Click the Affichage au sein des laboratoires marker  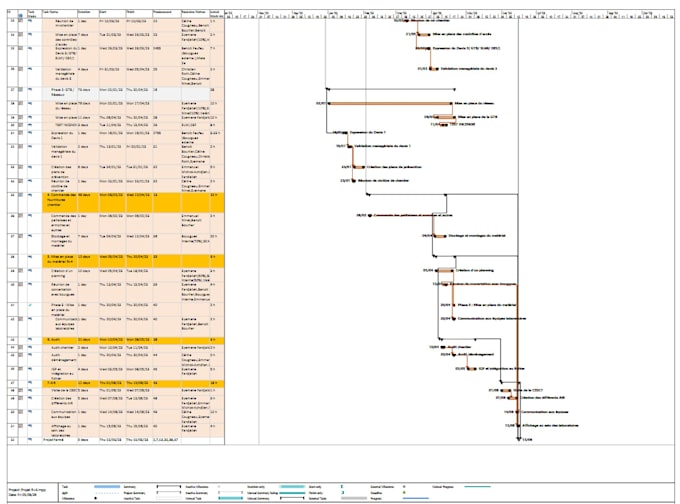518,426
